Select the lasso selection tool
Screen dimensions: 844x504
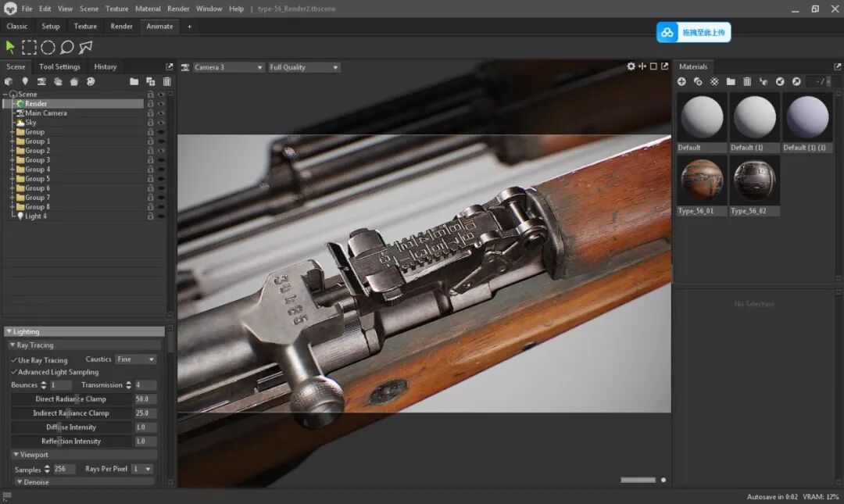tap(66, 48)
